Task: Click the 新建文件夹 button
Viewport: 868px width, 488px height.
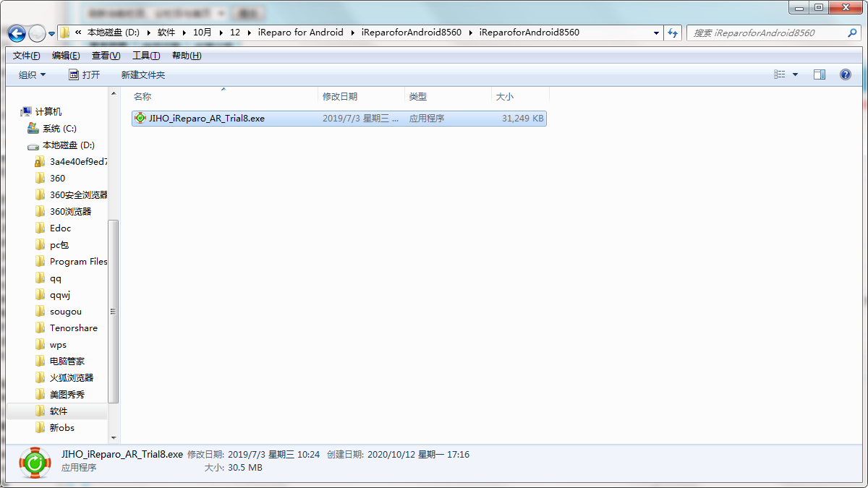Action: [143, 74]
